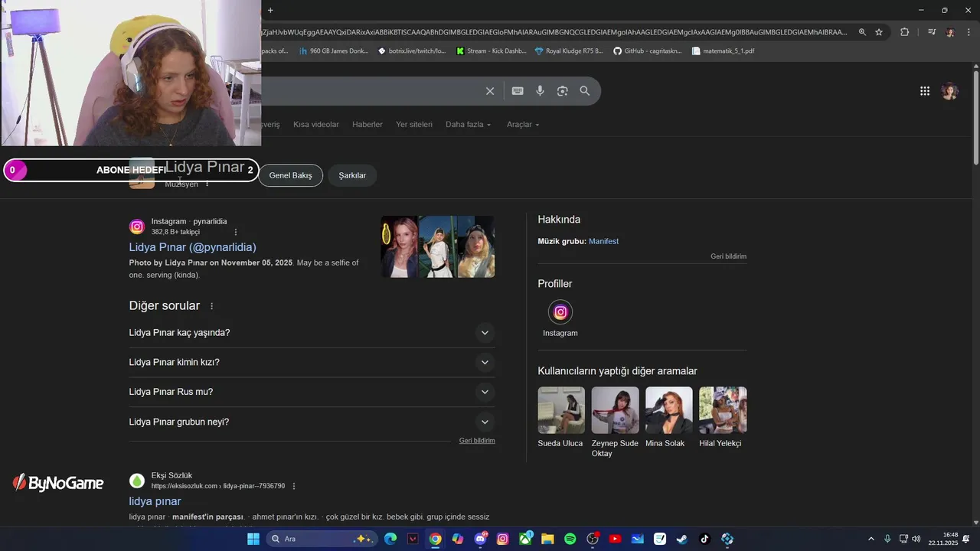Open more options next to Müzisyen
Viewport: 980px width, 551px height.
click(x=207, y=184)
